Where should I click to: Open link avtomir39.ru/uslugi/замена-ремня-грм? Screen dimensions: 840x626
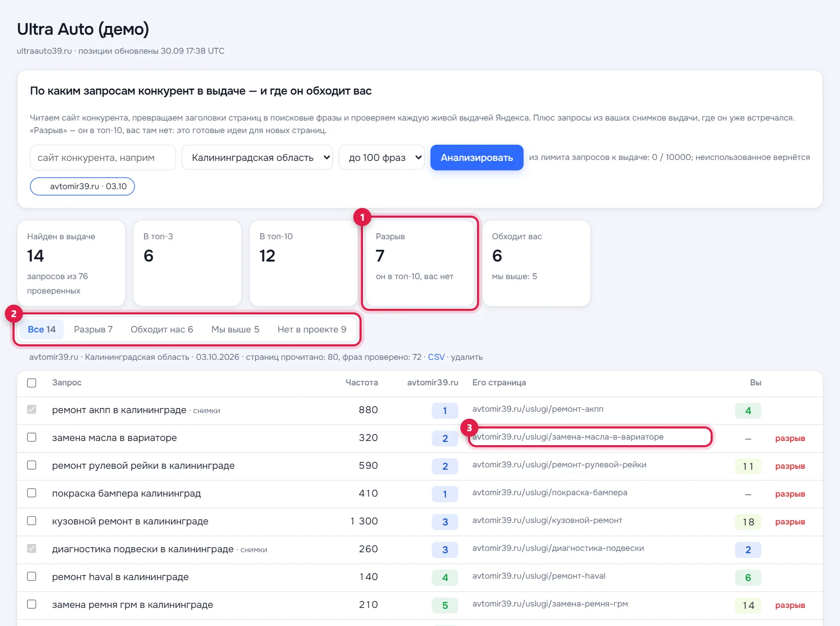[550, 604]
